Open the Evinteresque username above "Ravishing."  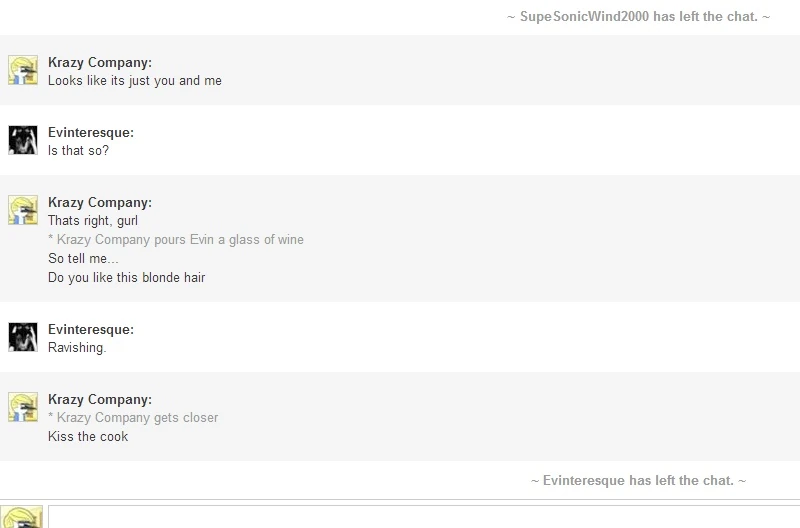point(91,330)
